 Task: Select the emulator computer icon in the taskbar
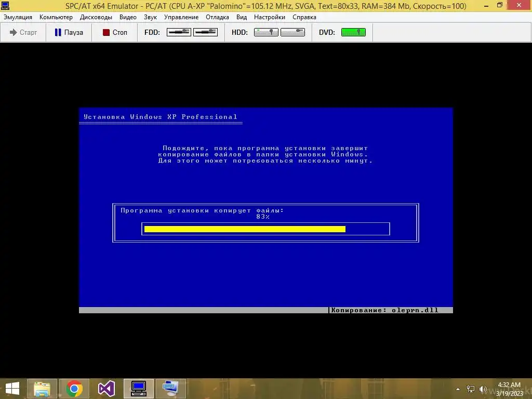pos(139,389)
